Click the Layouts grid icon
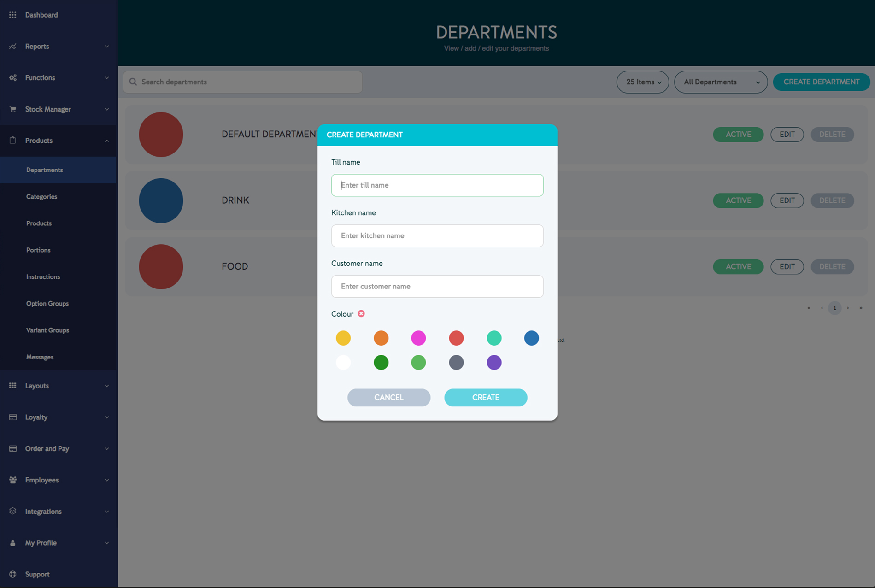The height and width of the screenshot is (588, 875). pyautogui.click(x=13, y=386)
